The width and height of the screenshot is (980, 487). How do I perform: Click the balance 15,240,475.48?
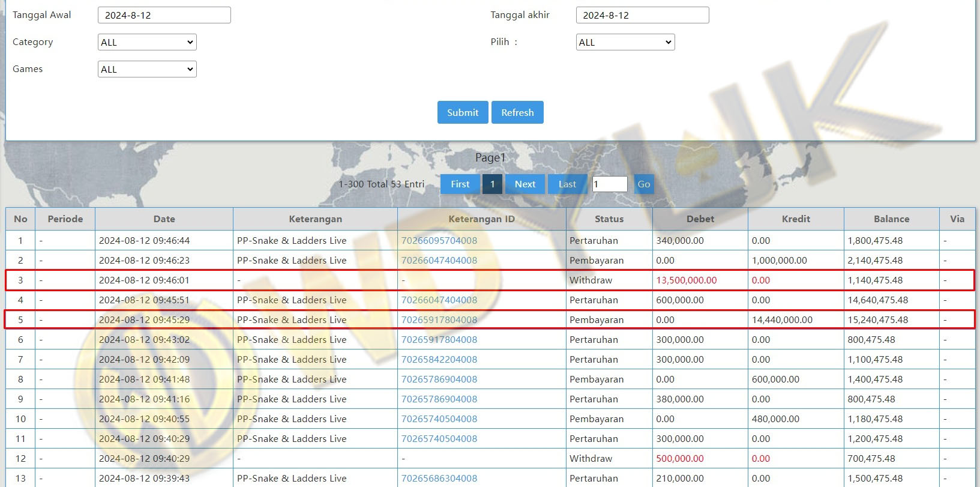[x=878, y=319]
